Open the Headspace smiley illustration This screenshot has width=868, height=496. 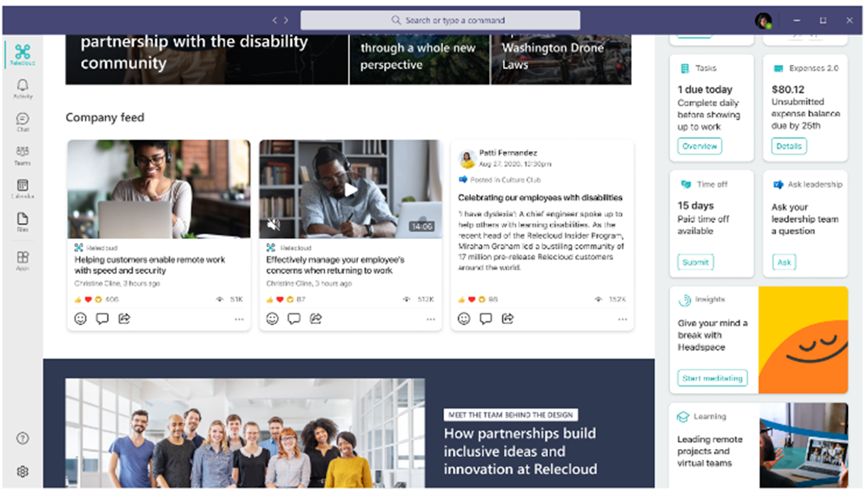(x=803, y=340)
